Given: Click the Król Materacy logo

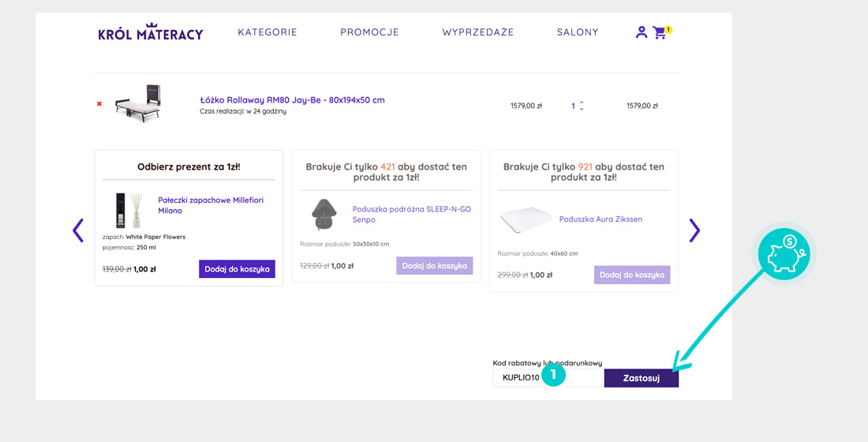Looking at the screenshot, I should pos(151,32).
